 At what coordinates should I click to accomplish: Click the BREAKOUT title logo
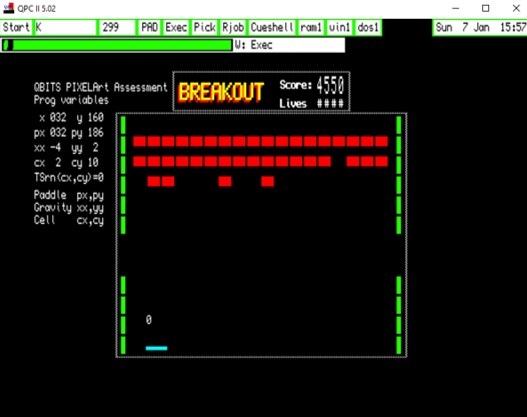221,92
